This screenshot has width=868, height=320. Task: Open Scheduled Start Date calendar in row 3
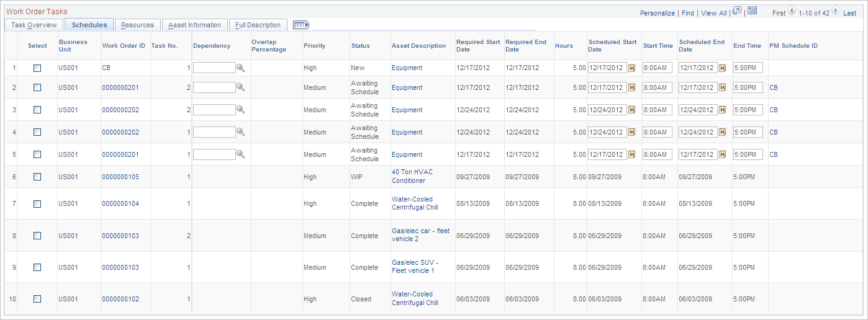coord(632,110)
